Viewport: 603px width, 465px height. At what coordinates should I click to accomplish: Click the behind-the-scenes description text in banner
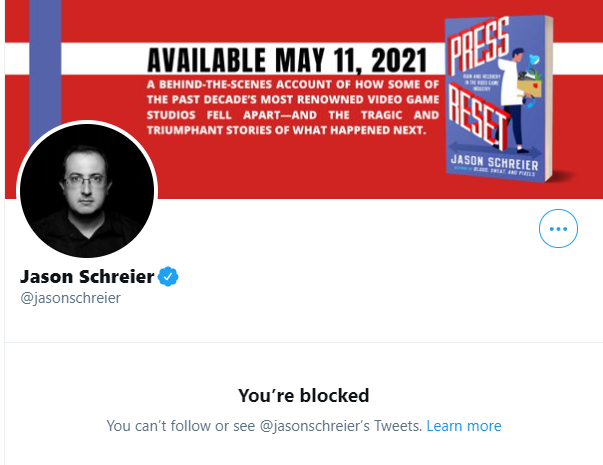[x=290, y=105]
